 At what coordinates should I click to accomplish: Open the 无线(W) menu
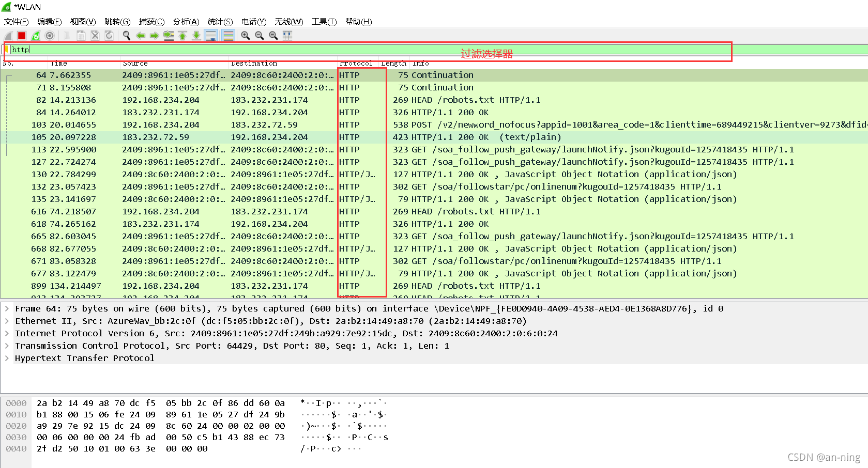tap(289, 22)
